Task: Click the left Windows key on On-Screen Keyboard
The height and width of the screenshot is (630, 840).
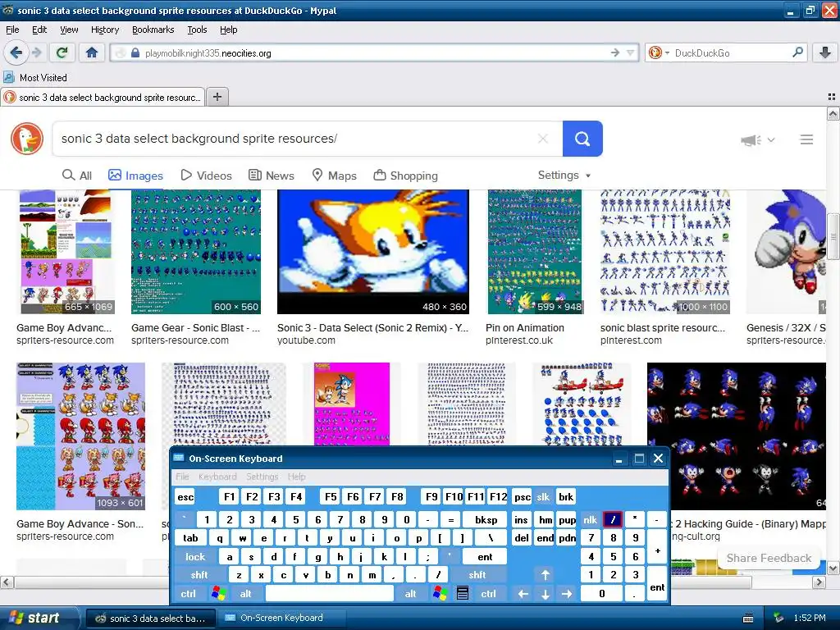Action: 218,594
